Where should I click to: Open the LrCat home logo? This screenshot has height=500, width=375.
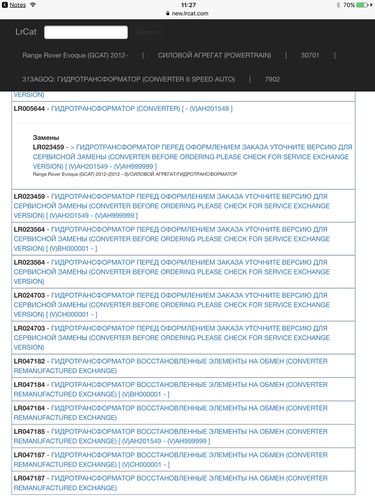26,32
